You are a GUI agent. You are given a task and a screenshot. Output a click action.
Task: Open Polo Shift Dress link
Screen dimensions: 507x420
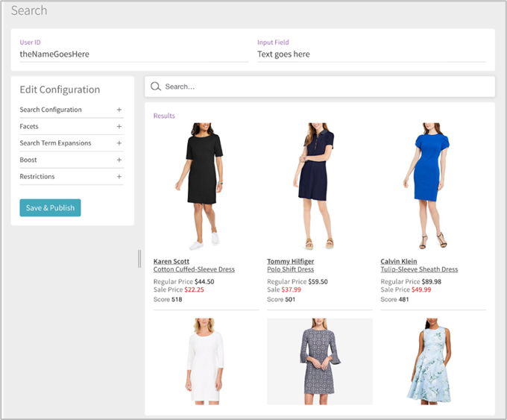click(290, 269)
